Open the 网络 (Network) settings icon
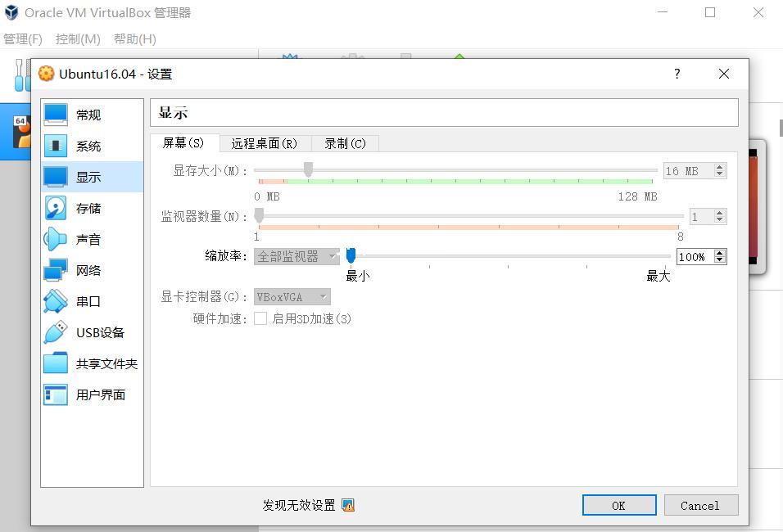Viewport: 783px width, 532px height. click(x=56, y=270)
